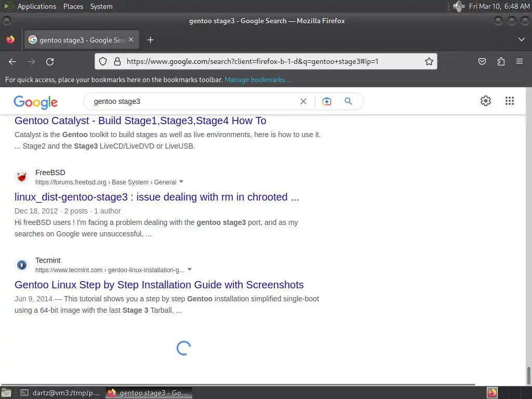532x399 pixels.
Task: Click the FreeBSD site favicon
Action: 22,177
